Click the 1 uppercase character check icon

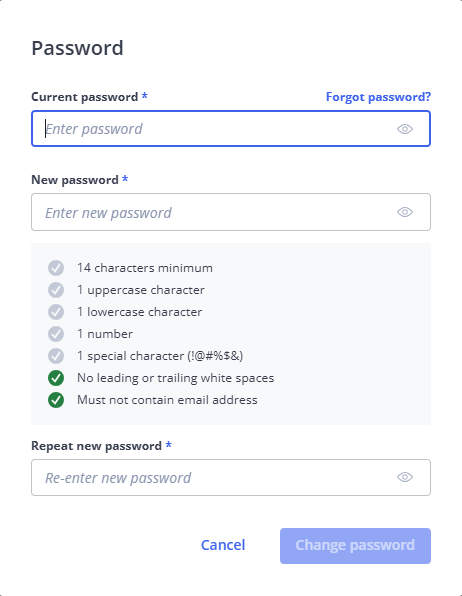56,290
